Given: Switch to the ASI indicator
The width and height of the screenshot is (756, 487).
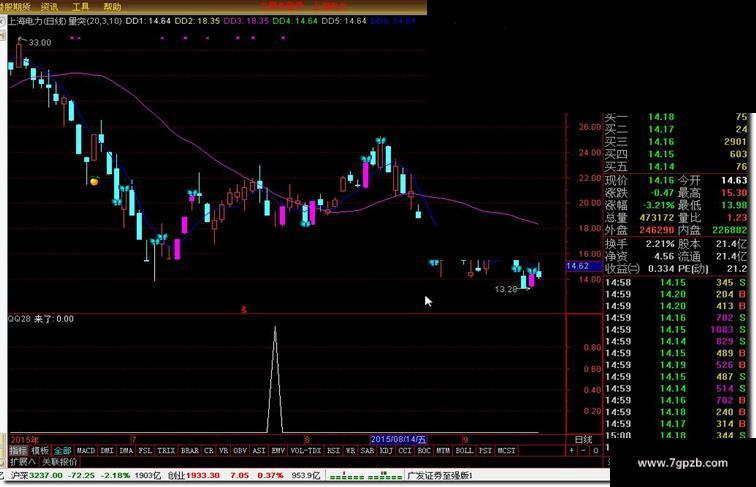Looking at the screenshot, I should click(259, 450).
